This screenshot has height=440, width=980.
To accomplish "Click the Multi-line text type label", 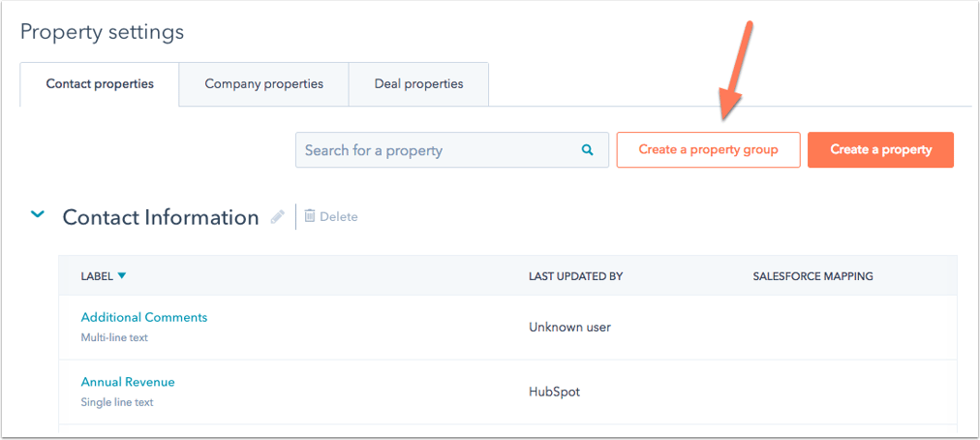I will [114, 338].
